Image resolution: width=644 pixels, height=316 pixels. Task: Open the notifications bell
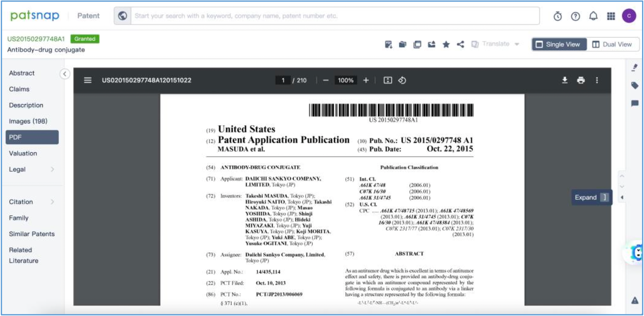pyautogui.click(x=593, y=16)
